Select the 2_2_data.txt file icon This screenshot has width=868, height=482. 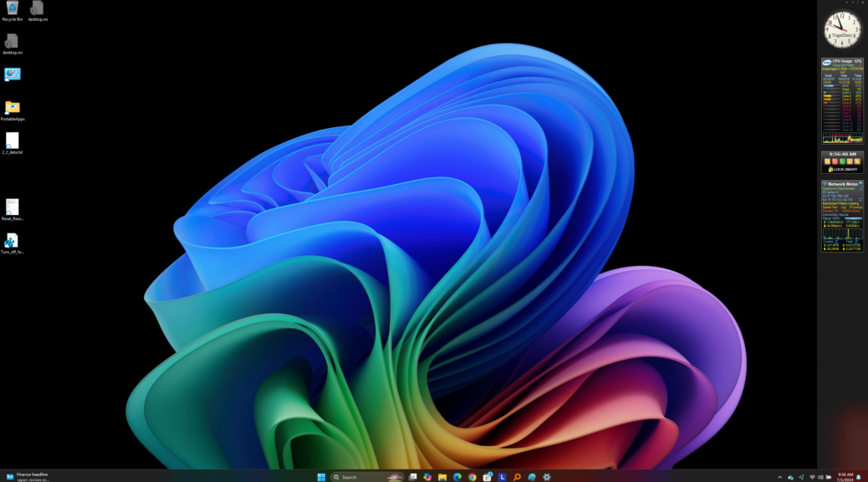pyautogui.click(x=13, y=144)
